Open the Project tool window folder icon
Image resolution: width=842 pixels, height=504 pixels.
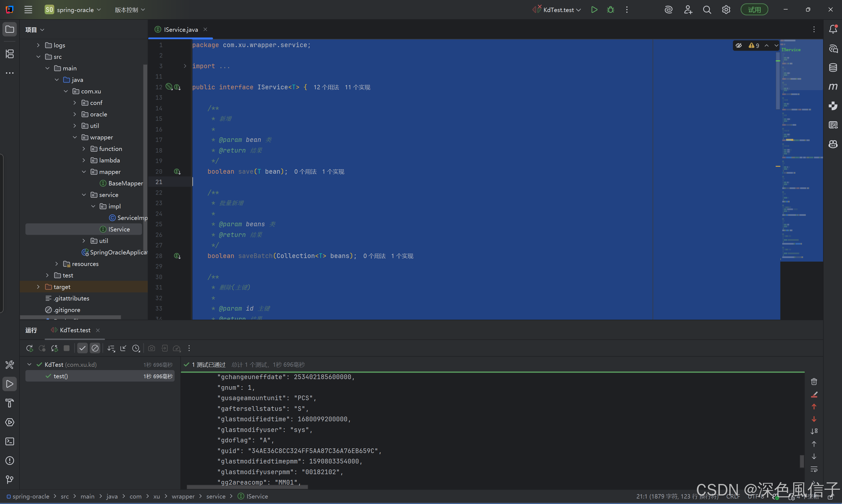[10, 29]
